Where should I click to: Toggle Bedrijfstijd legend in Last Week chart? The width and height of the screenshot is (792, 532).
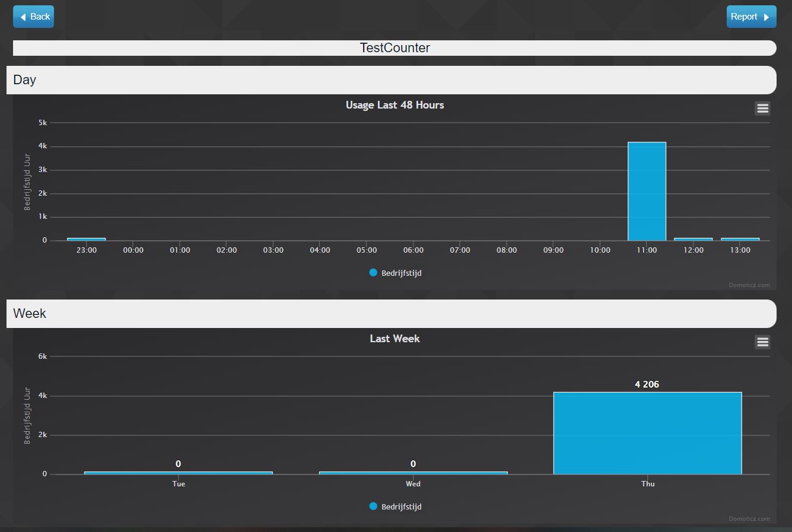(395, 506)
